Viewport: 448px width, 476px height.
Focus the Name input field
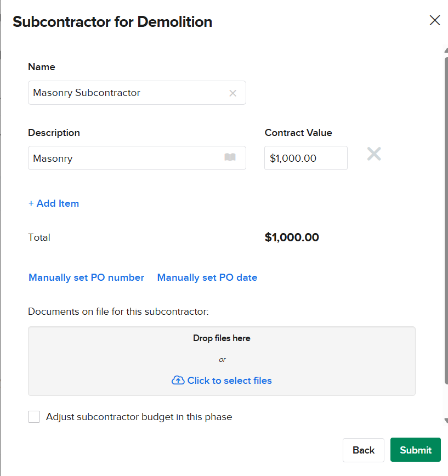126,93
